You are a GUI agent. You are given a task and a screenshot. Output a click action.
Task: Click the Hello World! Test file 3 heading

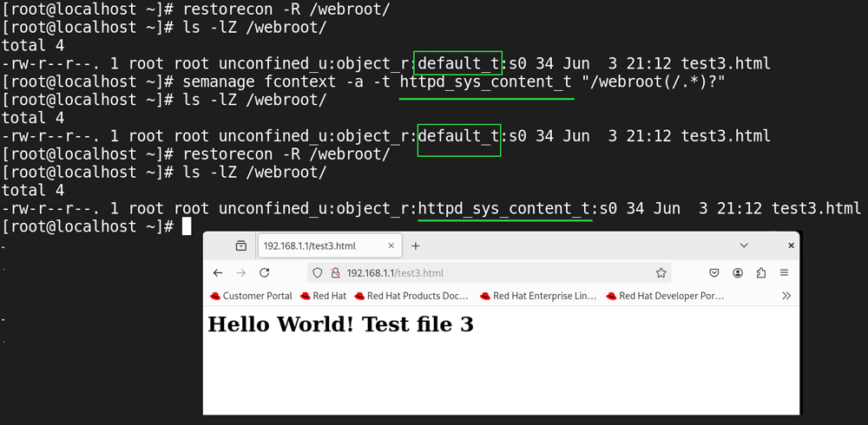(340, 324)
